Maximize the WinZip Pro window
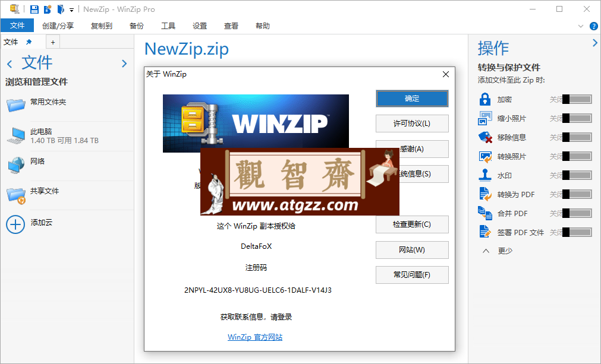 pyautogui.click(x=559, y=9)
